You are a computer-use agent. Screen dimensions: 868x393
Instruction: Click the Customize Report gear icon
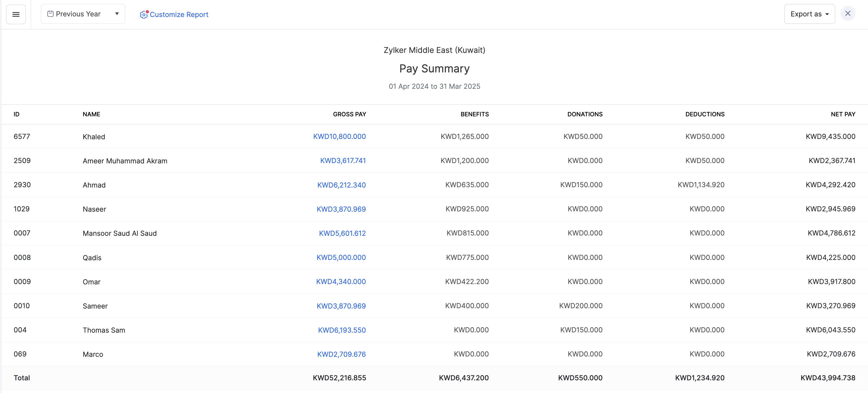[x=144, y=15]
